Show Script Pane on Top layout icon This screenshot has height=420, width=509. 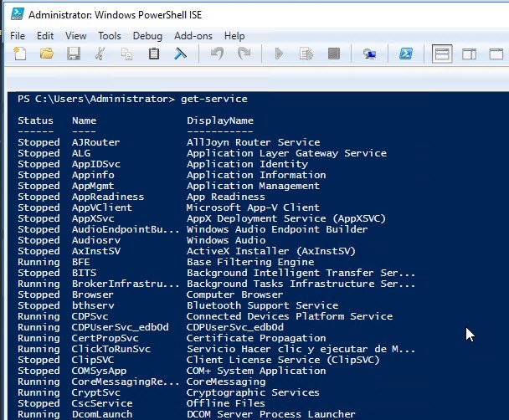[x=442, y=54]
